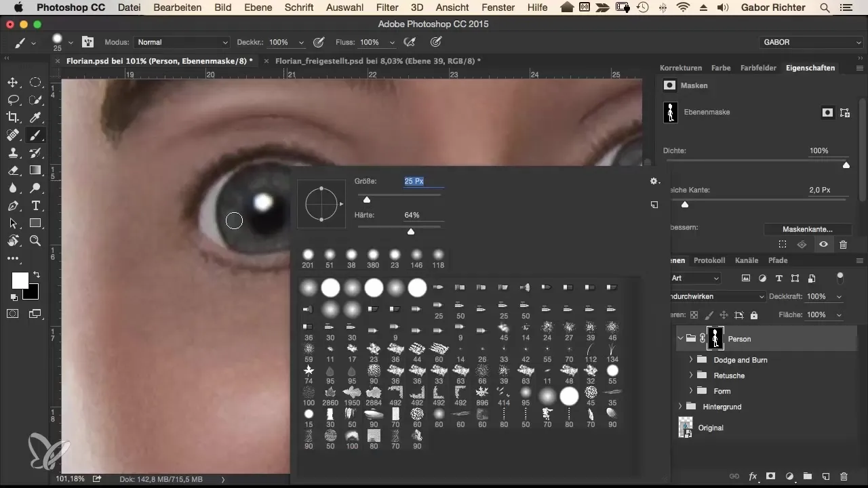868x488 pixels.
Task: Select the Lasso tool
Action: (x=13, y=100)
